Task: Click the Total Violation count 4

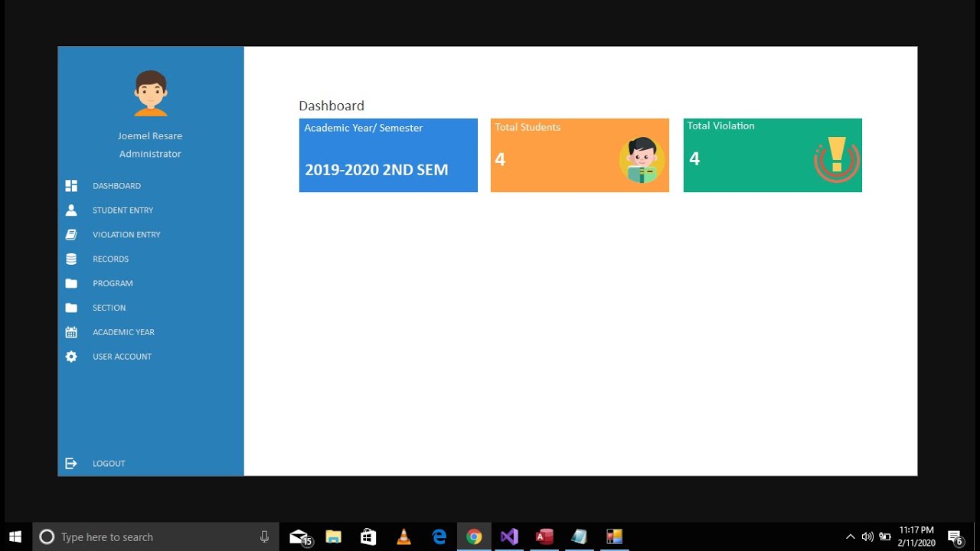Action: click(x=694, y=158)
